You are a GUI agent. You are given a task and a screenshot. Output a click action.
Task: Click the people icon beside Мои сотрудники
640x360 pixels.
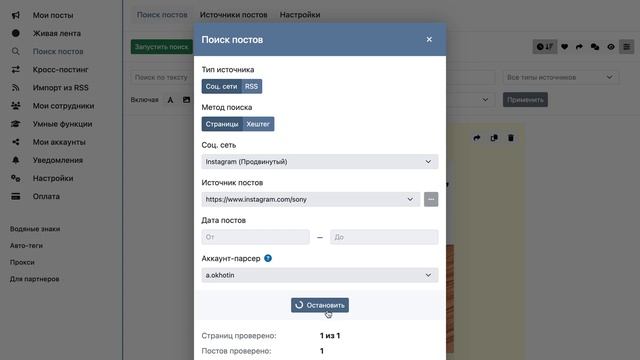(x=16, y=106)
